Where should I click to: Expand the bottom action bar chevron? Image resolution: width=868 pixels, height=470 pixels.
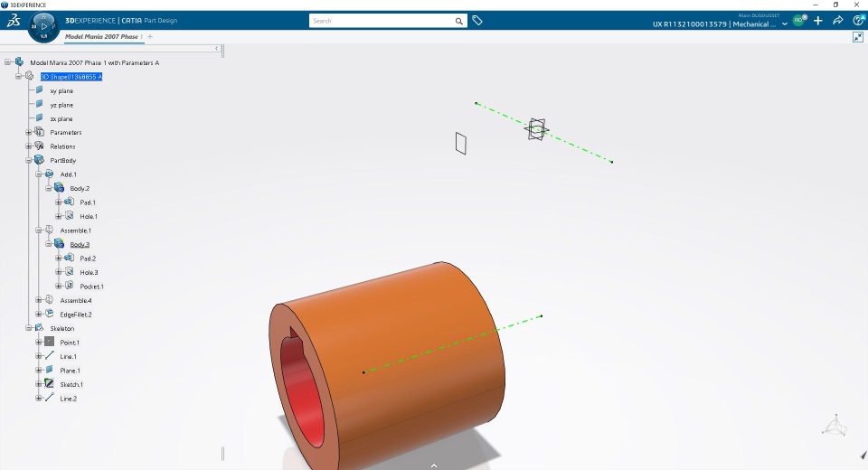(x=434, y=465)
